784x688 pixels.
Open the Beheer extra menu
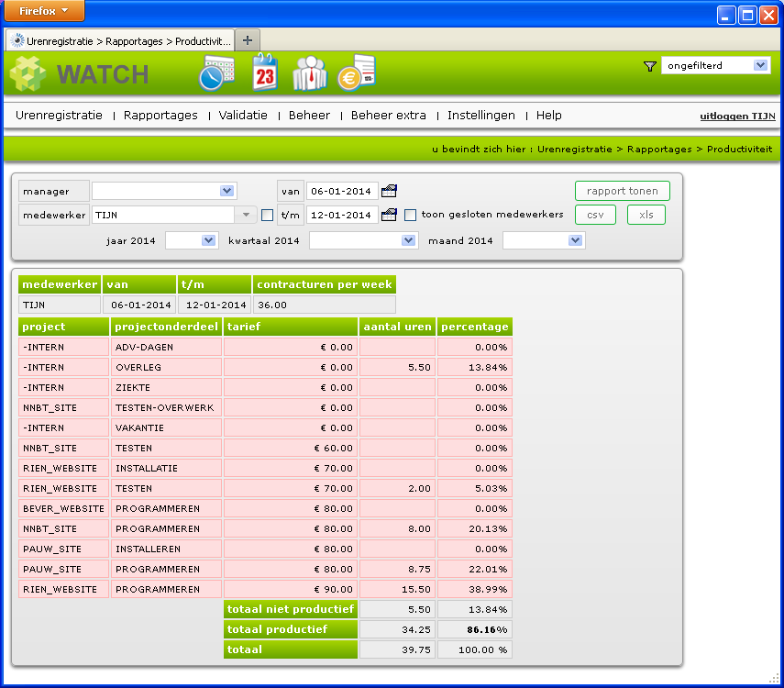(389, 115)
